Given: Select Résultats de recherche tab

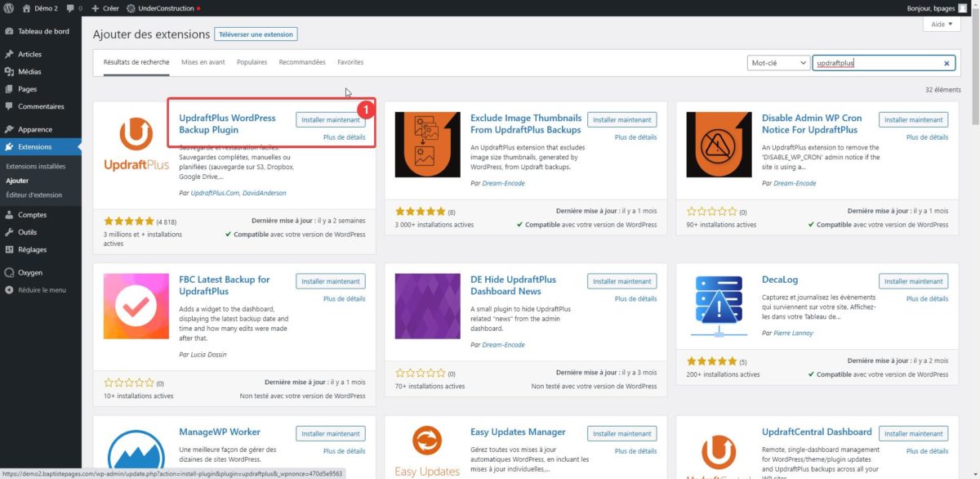Looking at the screenshot, I should [136, 62].
